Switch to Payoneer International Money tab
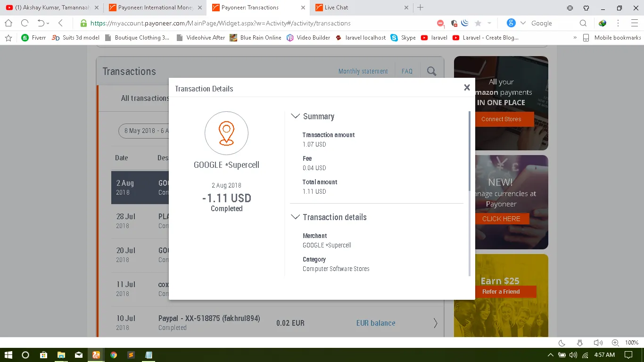Image resolution: width=644 pixels, height=362 pixels. [155, 8]
